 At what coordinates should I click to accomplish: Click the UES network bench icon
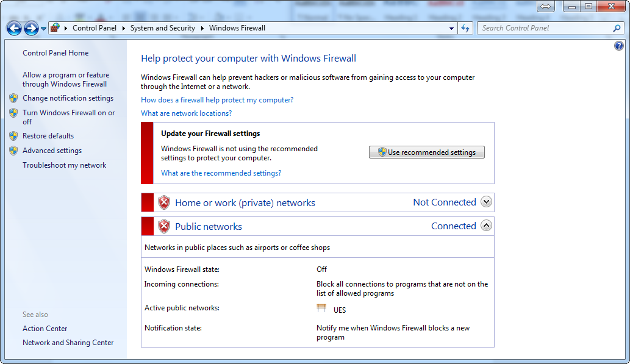tap(321, 308)
